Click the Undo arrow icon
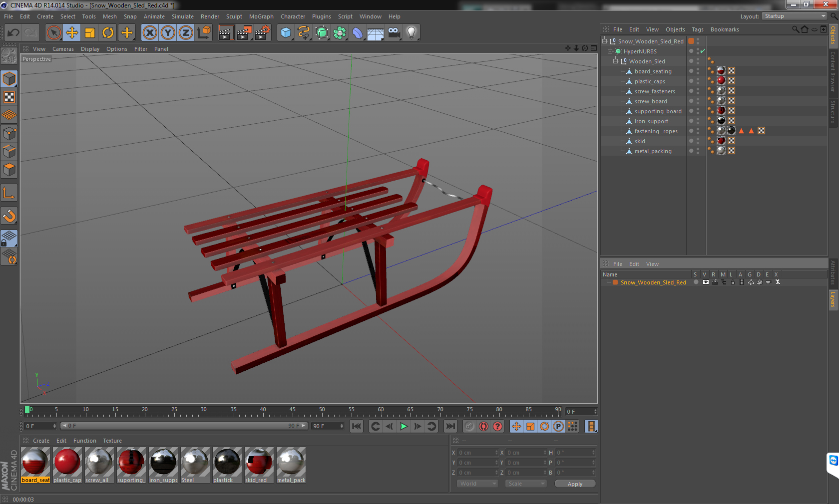 pyautogui.click(x=13, y=33)
